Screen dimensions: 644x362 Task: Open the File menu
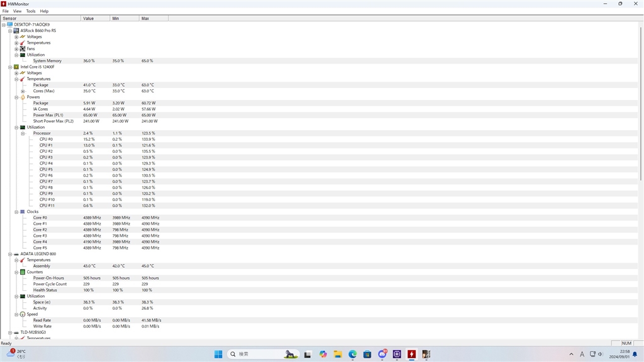coord(5,11)
